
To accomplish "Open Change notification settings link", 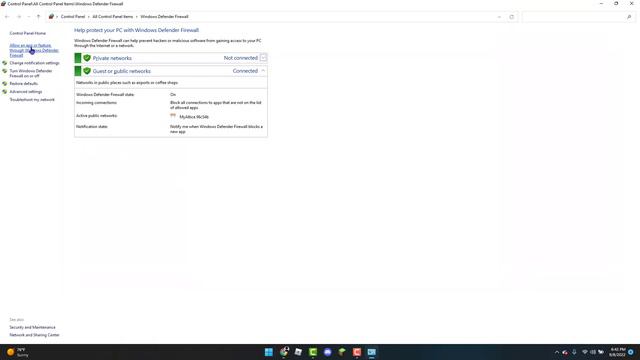I will click(x=34, y=63).
